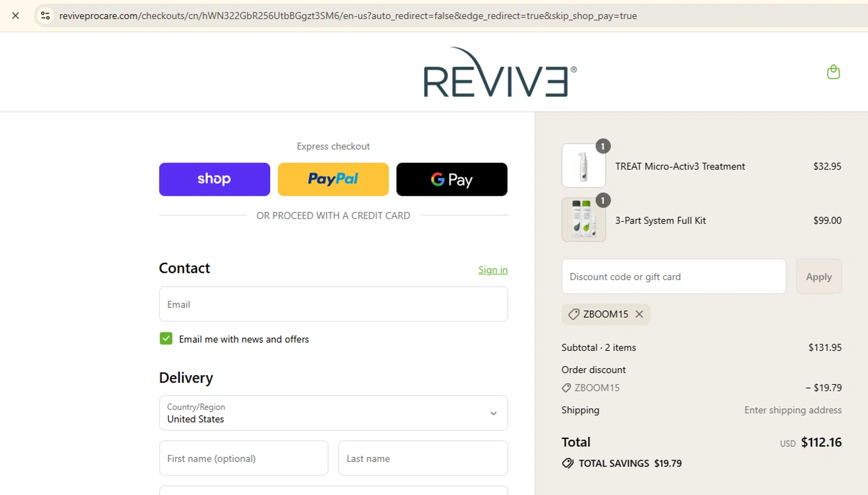Open site info icon in address bar
Screen dimensions: 868x495
point(45,16)
